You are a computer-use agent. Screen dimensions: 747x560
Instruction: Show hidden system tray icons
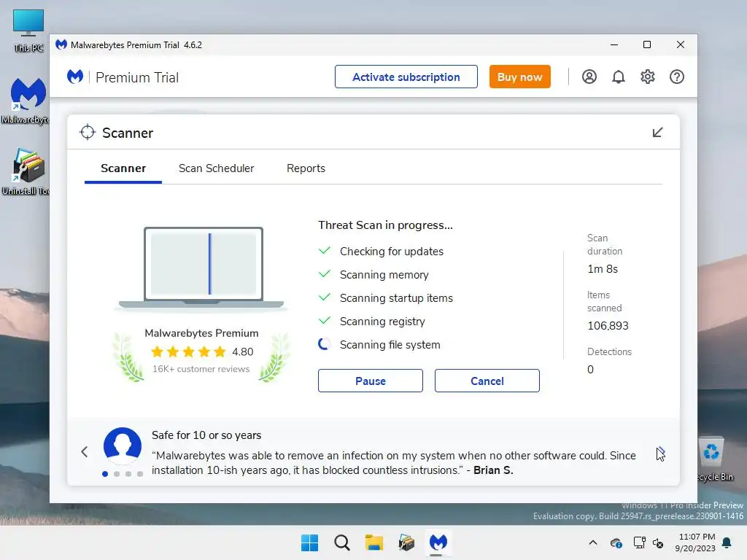click(x=593, y=542)
